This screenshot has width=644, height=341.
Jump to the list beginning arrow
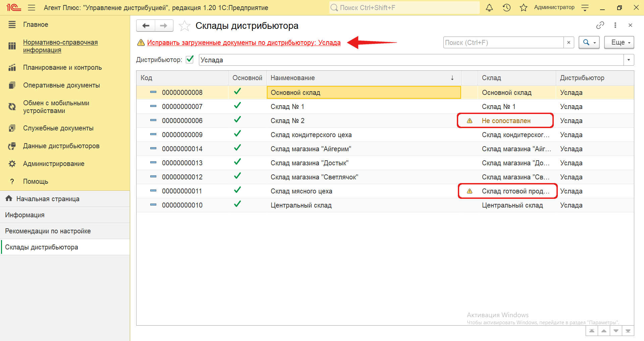coord(592,331)
